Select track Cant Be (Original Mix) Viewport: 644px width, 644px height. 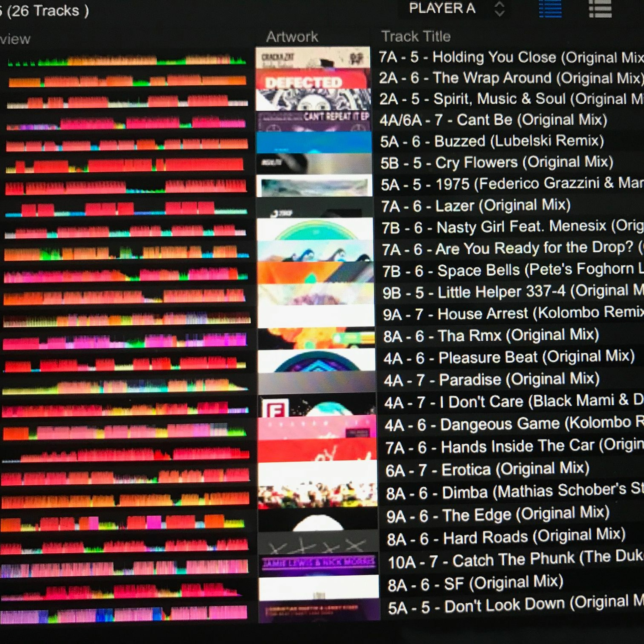click(493, 120)
